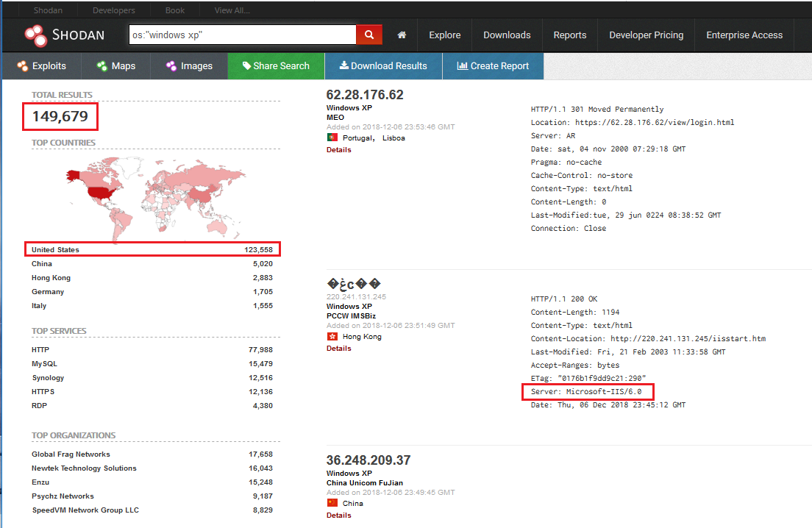Filter by HTTPS service
This screenshot has width=812, height=528.
click(152, 392)
